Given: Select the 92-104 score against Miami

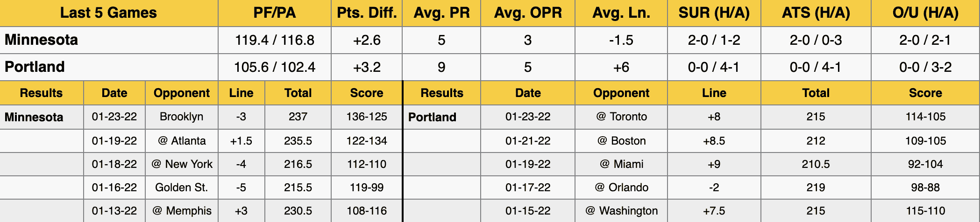Looking at the screenshot, I should pyautogui.click(x=925, y=164).
